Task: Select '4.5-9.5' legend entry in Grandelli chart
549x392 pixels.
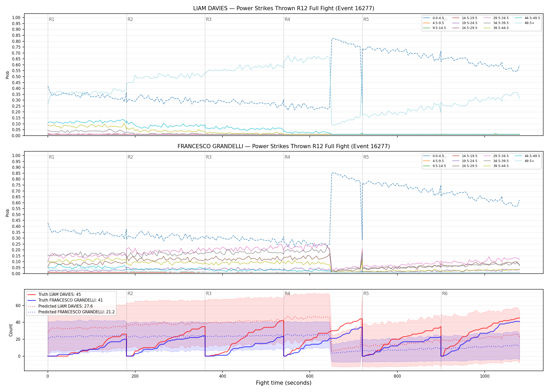Action: pyautogui.click(x=434, y=161)
